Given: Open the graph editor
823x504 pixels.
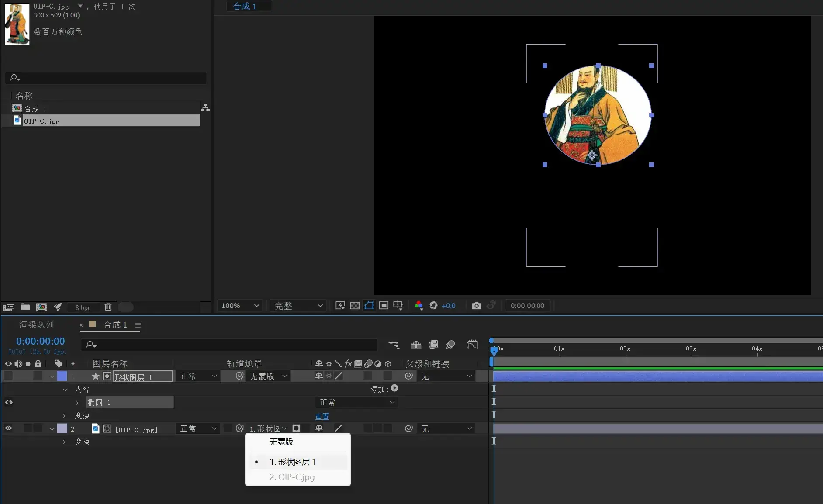Looking at the screenshot, I should 473,345.
